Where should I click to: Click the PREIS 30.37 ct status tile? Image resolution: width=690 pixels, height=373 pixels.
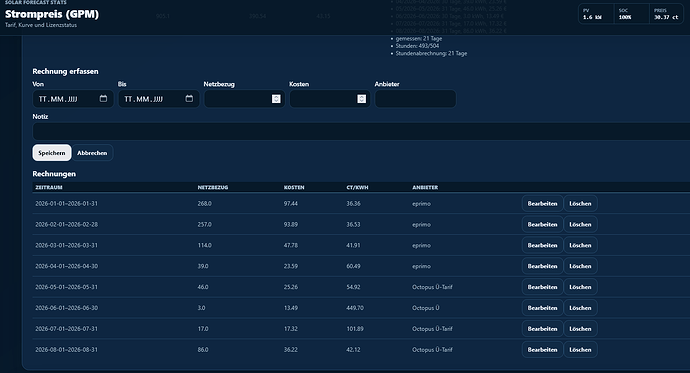point(666,14)
